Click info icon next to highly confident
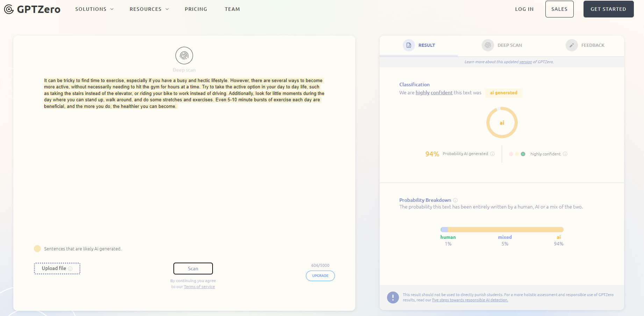Screen dimensions: 644x316 click(x=565, y=154)
